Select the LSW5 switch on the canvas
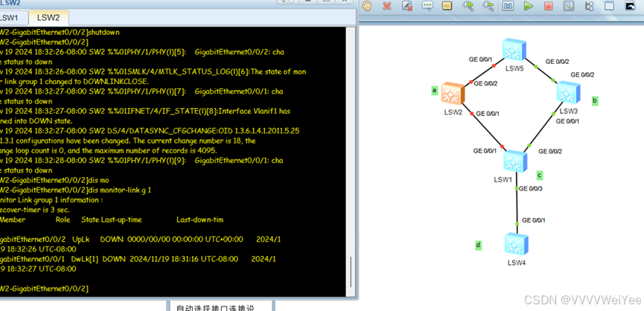 point(515,50)
